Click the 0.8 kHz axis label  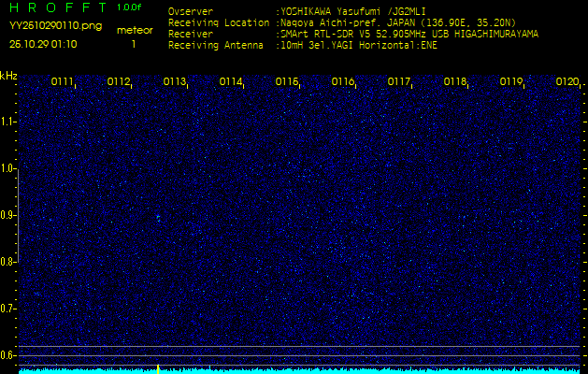point(7,262)
